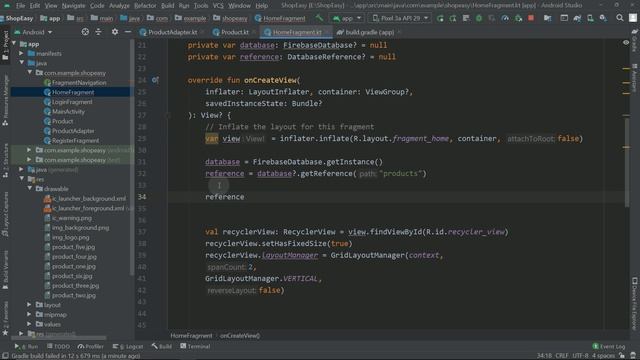Screen dimensions: 640x360
Task: Open the VCS menu
Action: point(218,6)
